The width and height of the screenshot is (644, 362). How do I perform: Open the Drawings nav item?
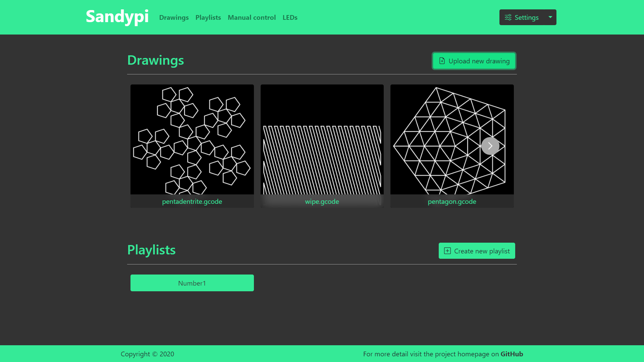pos(174,17)
